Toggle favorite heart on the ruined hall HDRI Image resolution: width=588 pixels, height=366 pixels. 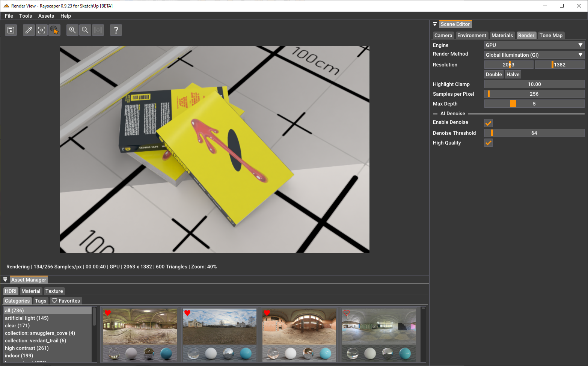pos(108,313)
